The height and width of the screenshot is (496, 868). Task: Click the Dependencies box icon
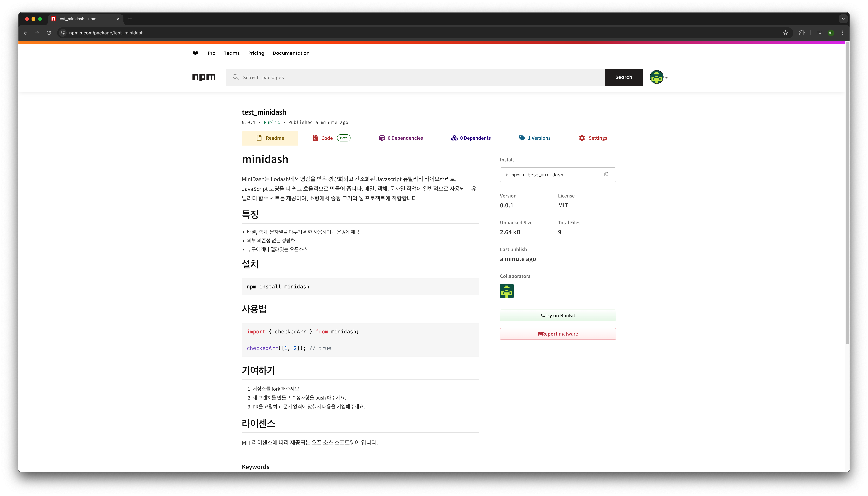point(382,138)
